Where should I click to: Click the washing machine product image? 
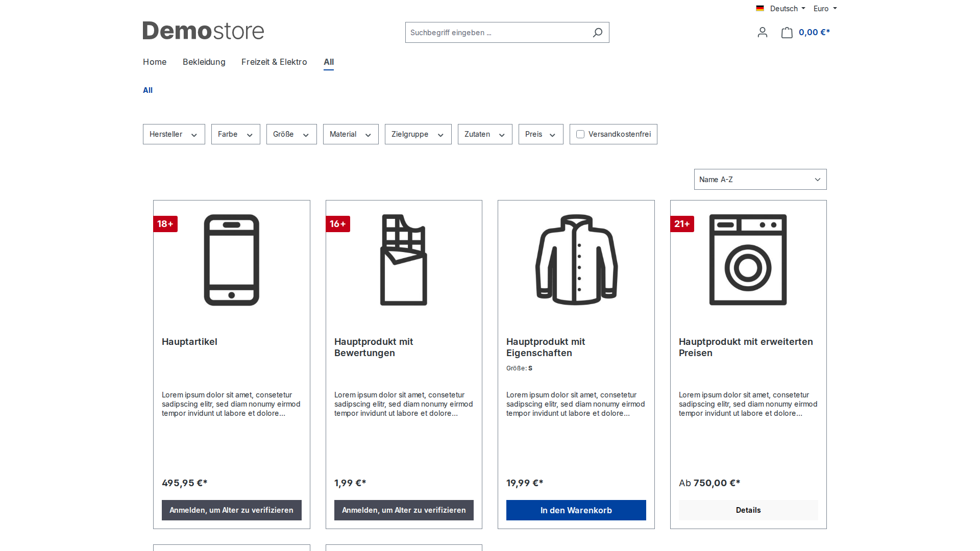pyautogui.click(x=748, y=260)
